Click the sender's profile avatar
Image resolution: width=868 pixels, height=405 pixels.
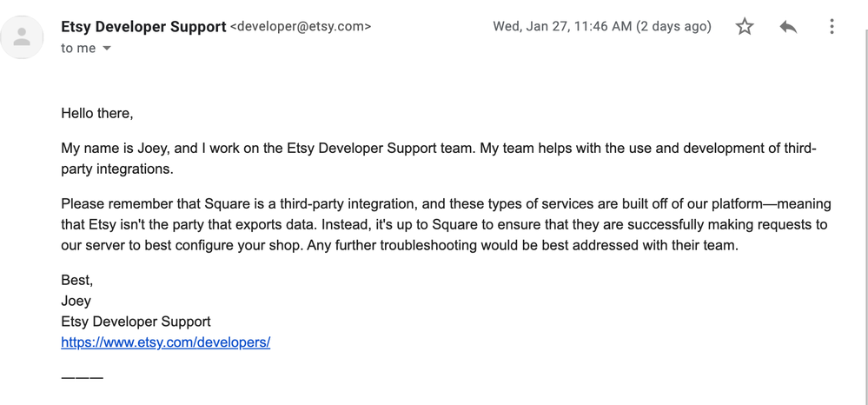tap(23, 37)
